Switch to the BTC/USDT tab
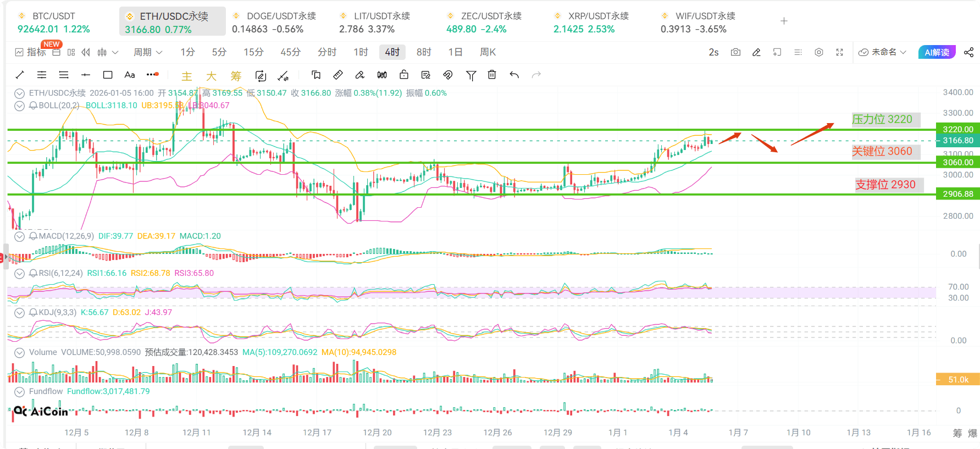The width and height of the screenshot is (980, 449). tap(54, 23)
